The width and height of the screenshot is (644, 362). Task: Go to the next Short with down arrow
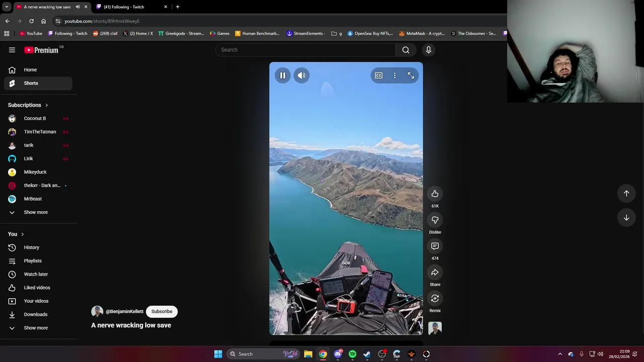pos(626,218)
